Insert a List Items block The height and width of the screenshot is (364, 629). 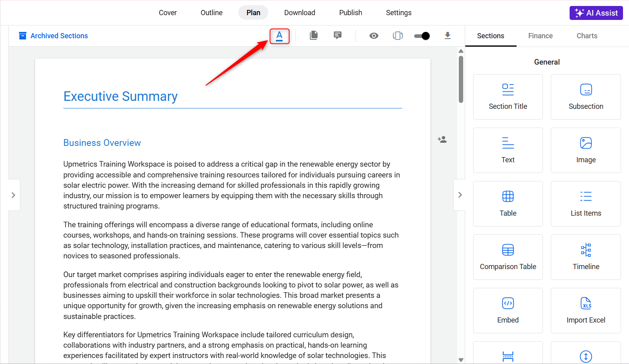[586, 204]
